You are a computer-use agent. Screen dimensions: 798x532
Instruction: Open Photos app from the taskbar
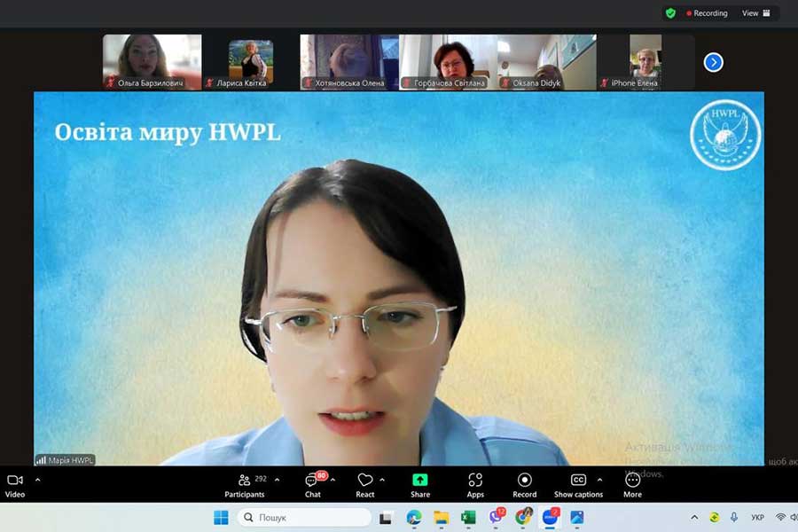[x=577, y=518]
